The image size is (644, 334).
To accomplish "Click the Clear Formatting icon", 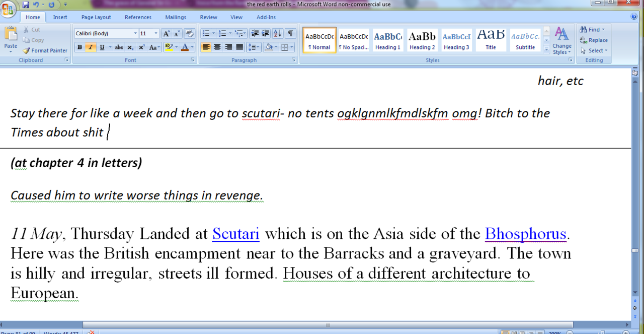I will 190,34.
